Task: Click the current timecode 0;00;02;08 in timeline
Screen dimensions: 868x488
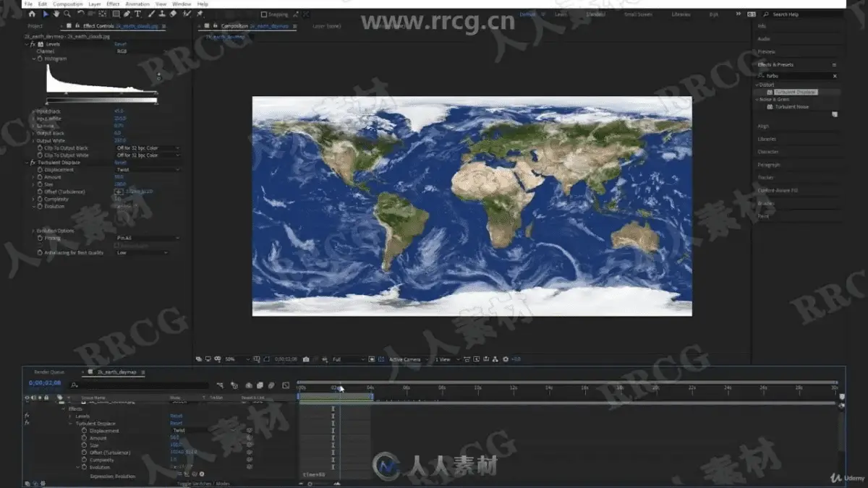Action: point(45,383)
